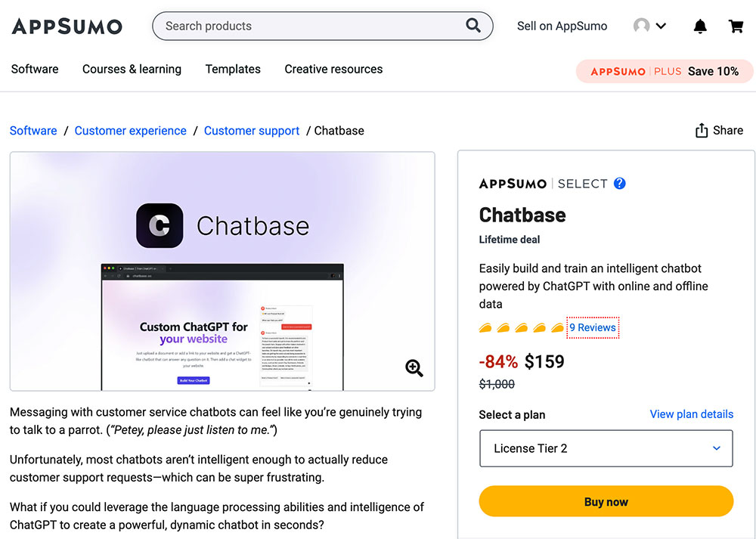The width and height of the screenshot is (756, 539).
Task: Open the License Tier 2 plan dropdown
Action: pyautogui.click(x=606, y=448)
